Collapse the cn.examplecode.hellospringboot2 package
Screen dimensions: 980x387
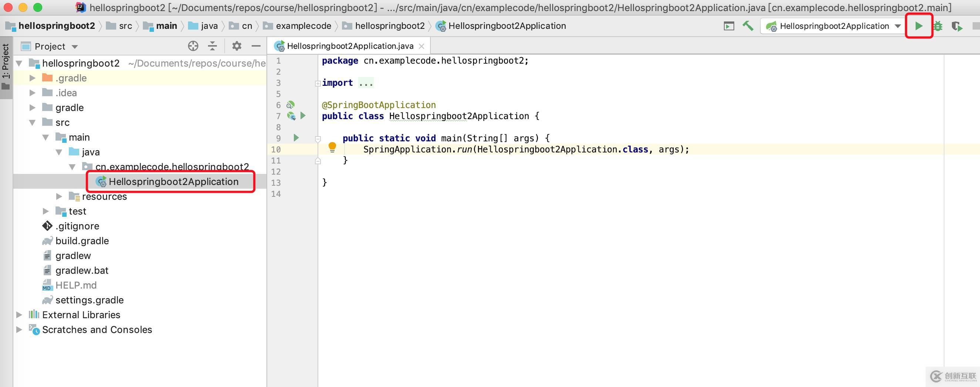[72, 167]
